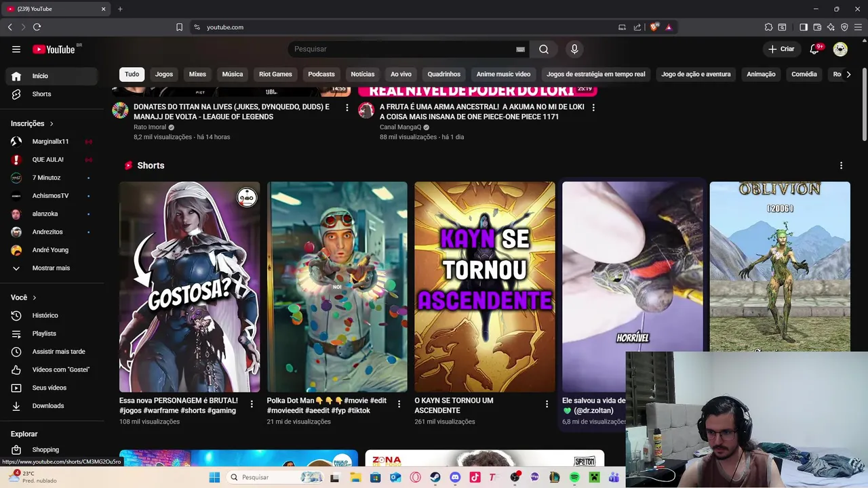Start voice search with microphone icon
The width and height of the screenshot is (868, 488).
coord(574,49)
